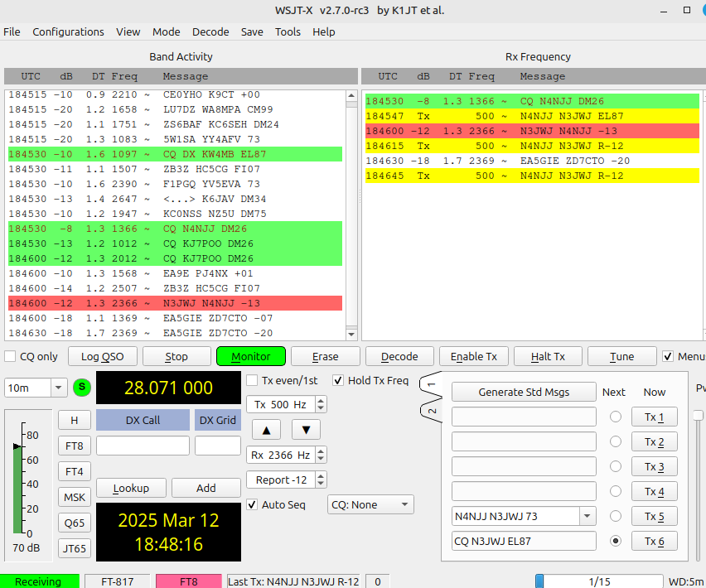The image size is (706, 588).
Task: Open the CQ: None dropdown
Action: coord(370,505)
